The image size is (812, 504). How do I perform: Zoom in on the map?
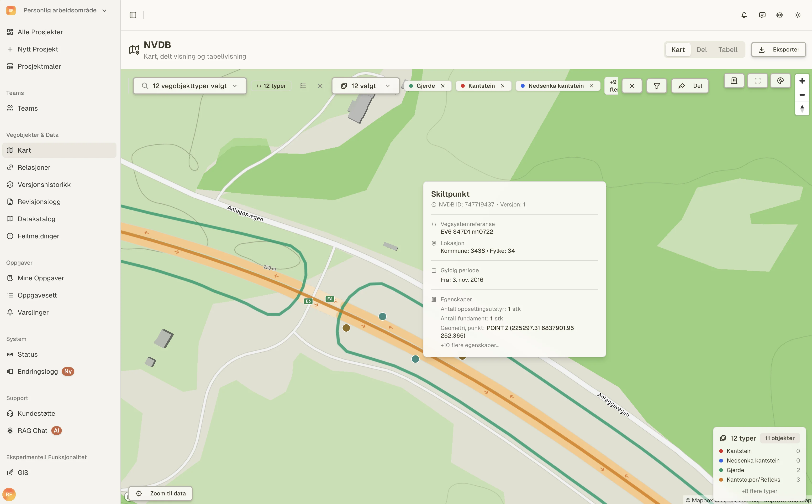(802, 81)
